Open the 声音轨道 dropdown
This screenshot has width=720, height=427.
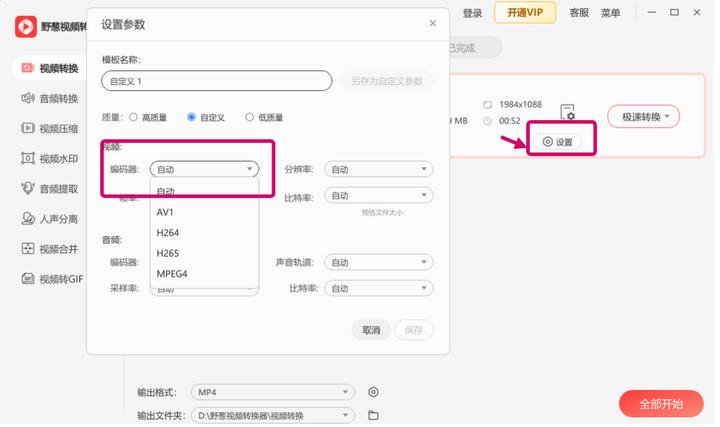click(379, 263)
